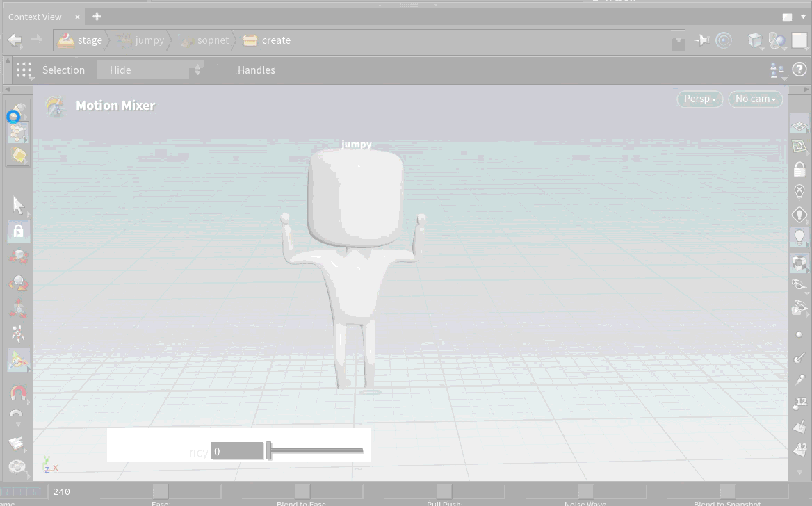Toggle the checkered material display cube
The height and width of the screenshot is (506, 812).
[x=799, y=263]
